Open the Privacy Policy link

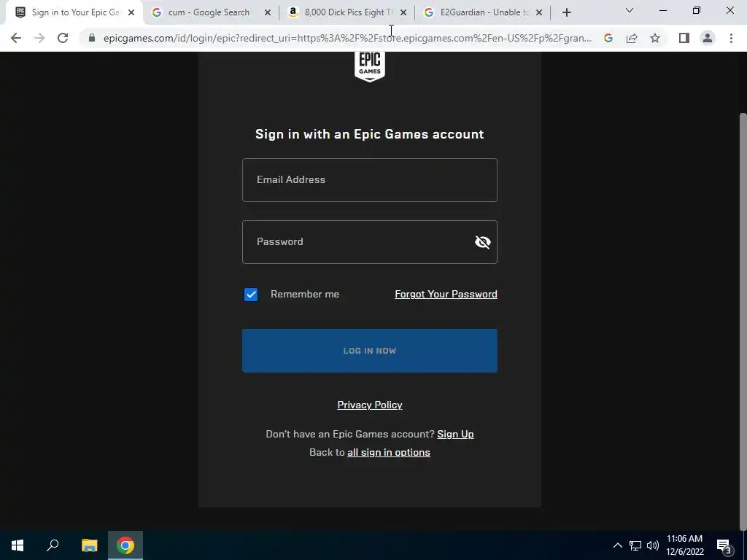point(370,405)
